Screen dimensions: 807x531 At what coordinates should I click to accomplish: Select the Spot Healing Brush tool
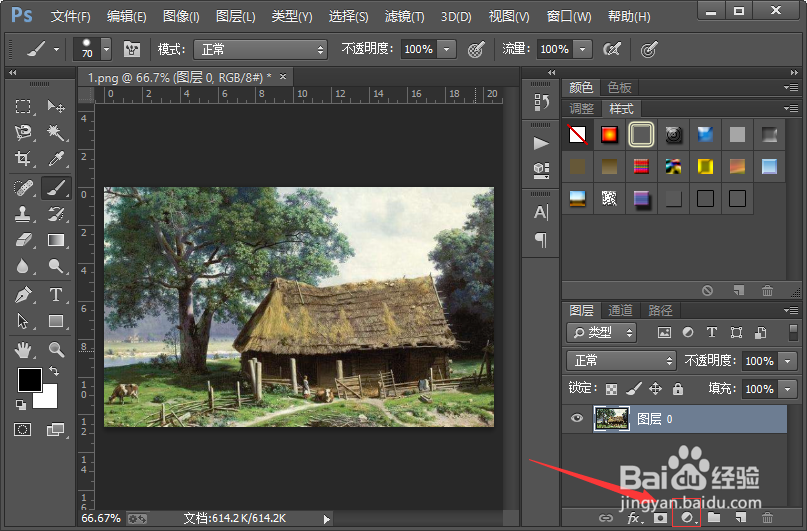click(23, 188)
